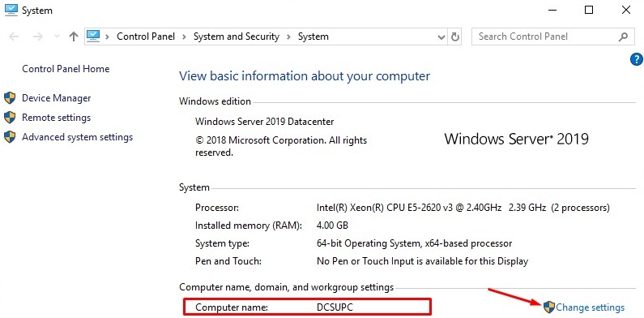Click the computer icon in address bar
The height and width of the screenshot is (318, 644).
coord(93,37)
